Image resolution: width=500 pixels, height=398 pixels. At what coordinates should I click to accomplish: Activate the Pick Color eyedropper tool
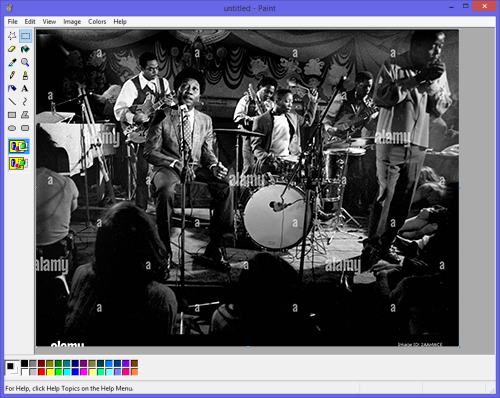pos(12,62)
